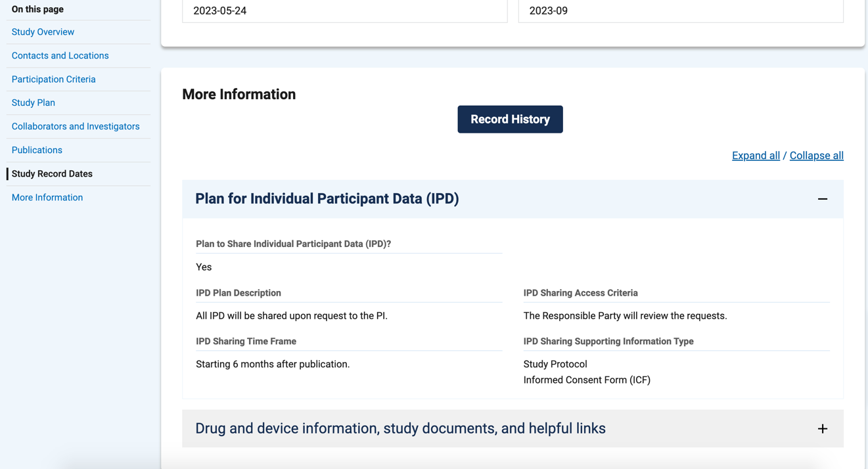Navigate to Participation Criteria

pos(53,79)
